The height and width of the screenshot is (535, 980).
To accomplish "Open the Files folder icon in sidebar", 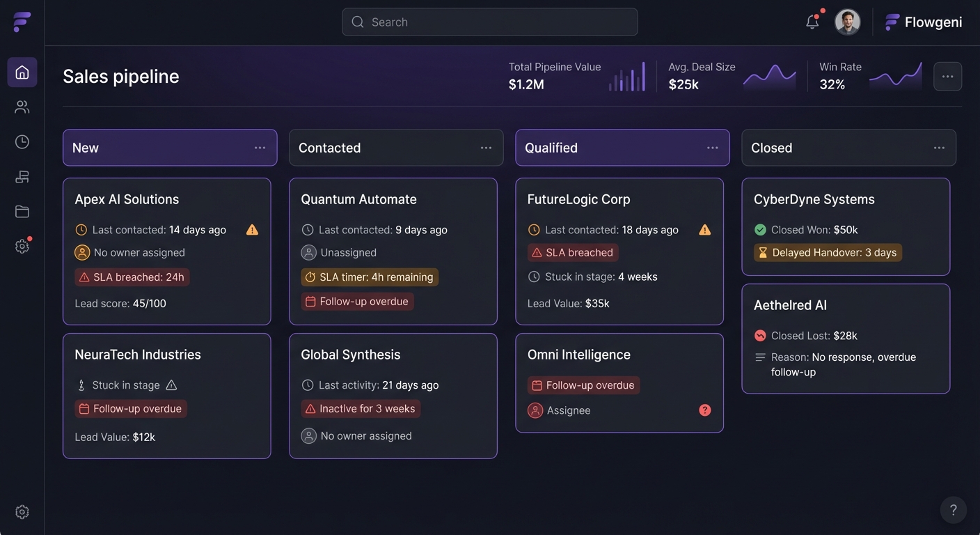I will pyautogui.click(x=22, y=211).
